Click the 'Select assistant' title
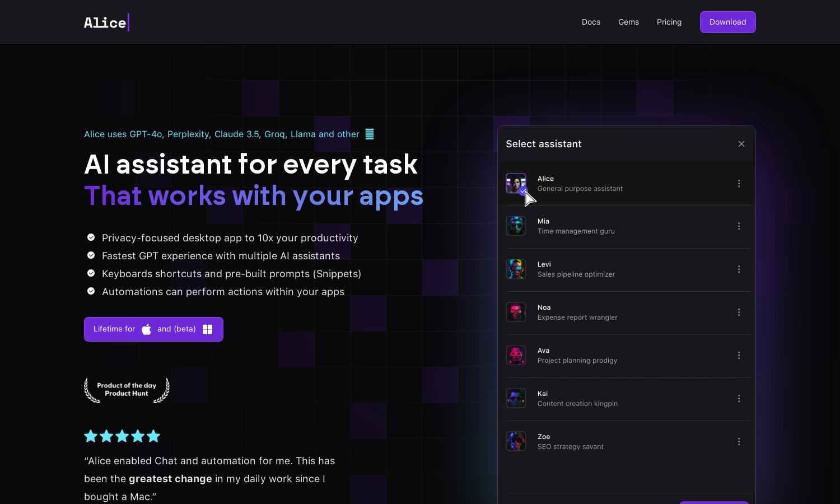The height and width of the screenshot is (504, 840). click(x=543, y=144)
